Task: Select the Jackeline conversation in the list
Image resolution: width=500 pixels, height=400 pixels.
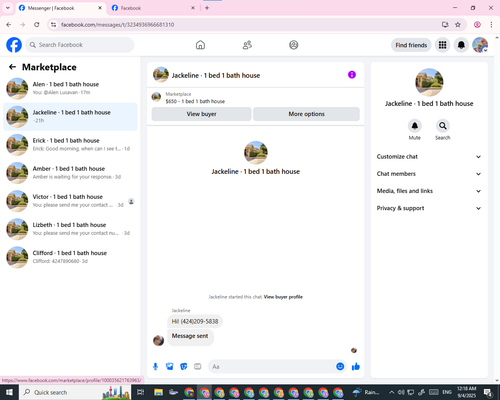Action: point(70,117)
